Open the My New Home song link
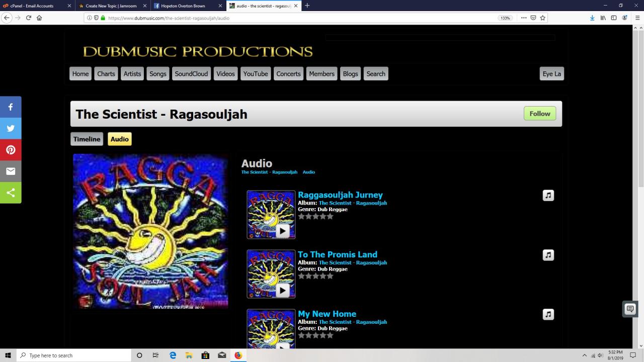This screenshot has height=362, width=644. (327, 314)
